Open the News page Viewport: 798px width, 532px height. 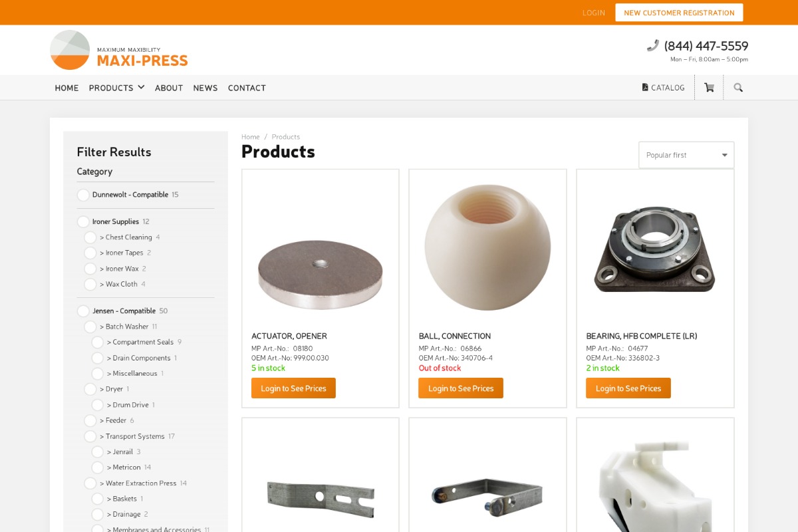point(205,88)
